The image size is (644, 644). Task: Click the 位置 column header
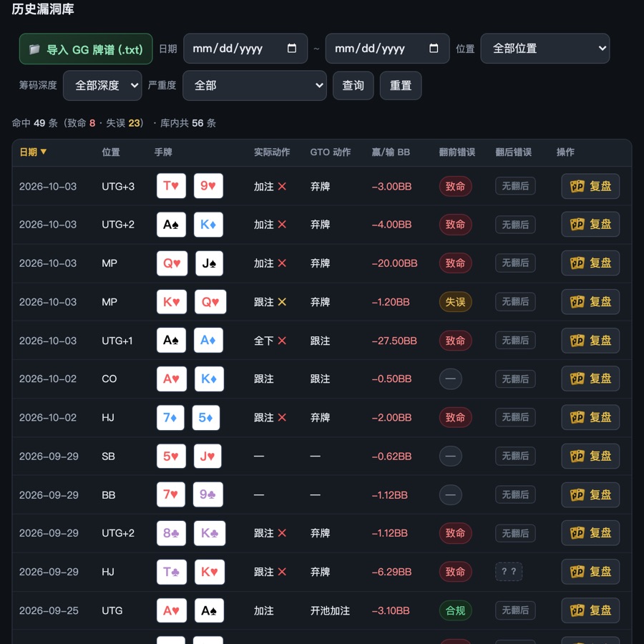pyautogui.click(x=111, y=152)
